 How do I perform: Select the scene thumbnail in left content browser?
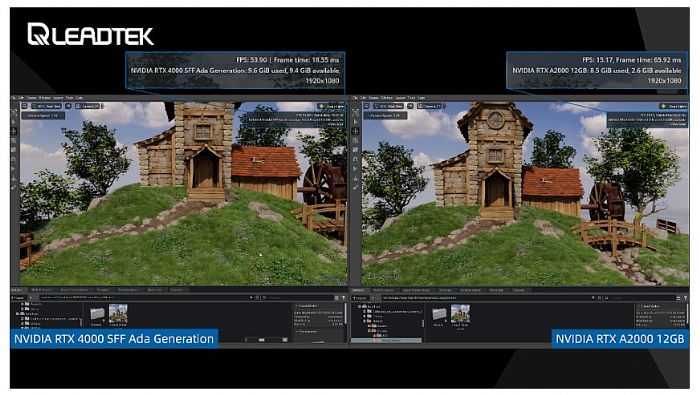(118, 314)
